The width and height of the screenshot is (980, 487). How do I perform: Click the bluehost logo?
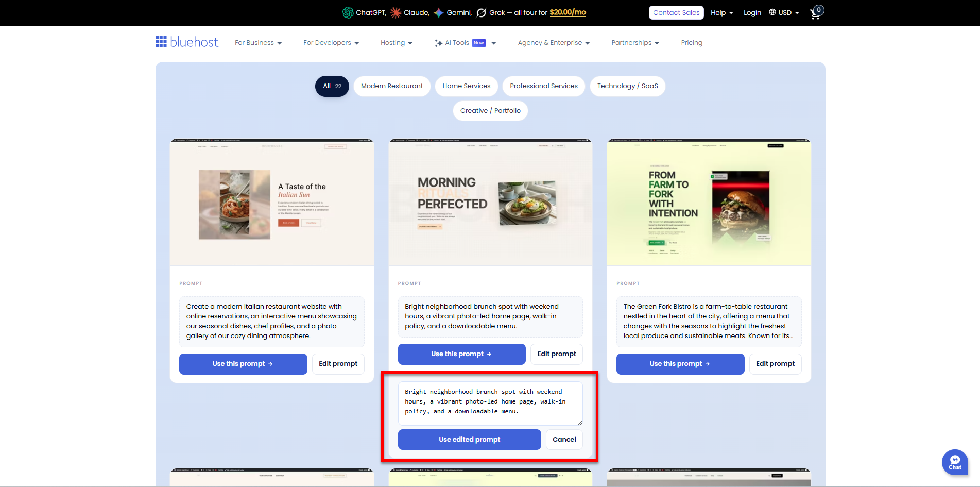tap(187, 42)
